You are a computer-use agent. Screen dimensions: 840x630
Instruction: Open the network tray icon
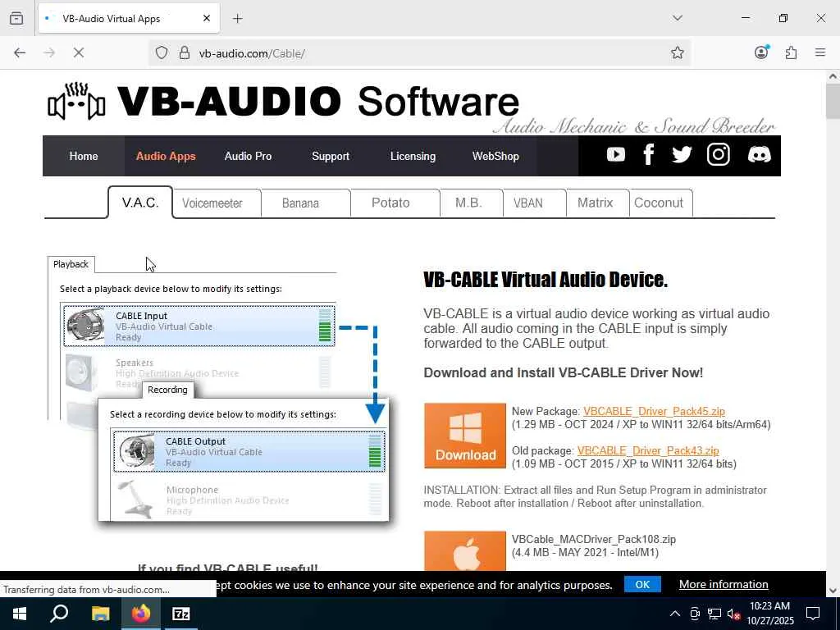coord(714,614)
